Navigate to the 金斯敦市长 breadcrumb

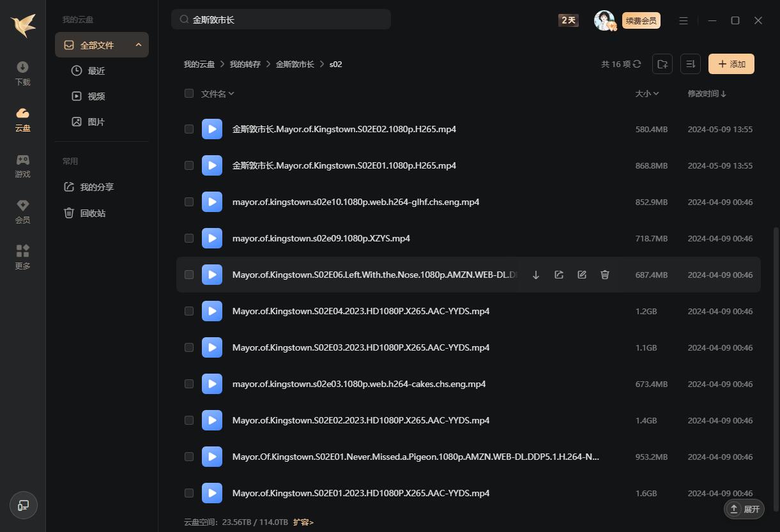click(x=295, y=64)
